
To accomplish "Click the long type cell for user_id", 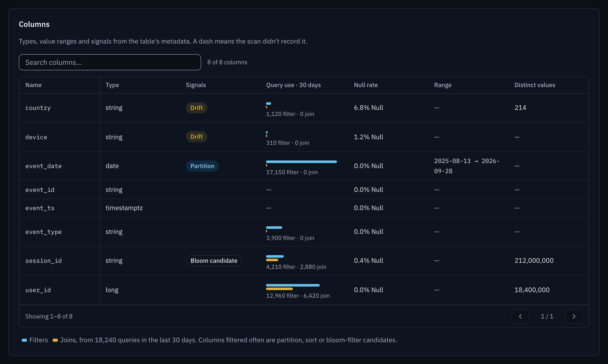I will (112, 290).
